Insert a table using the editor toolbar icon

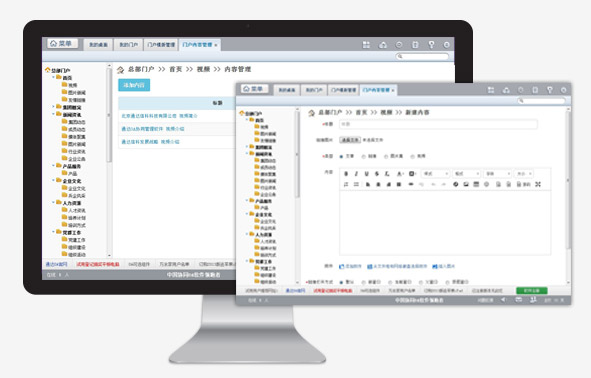tap(476, 184)
